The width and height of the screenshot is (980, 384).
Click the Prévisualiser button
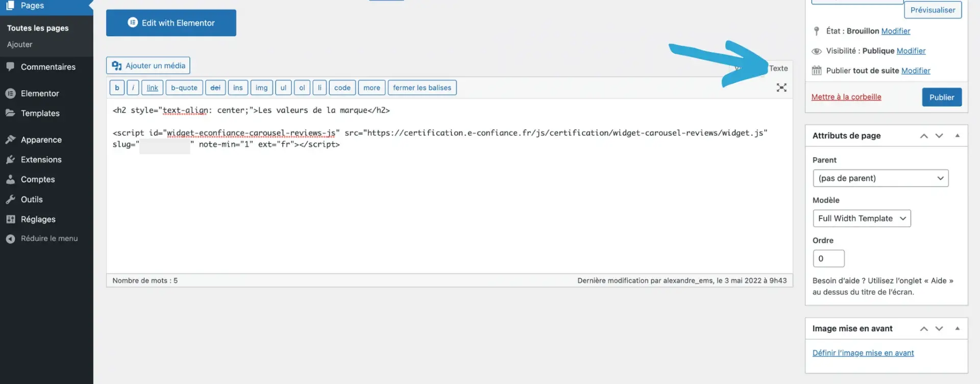click(x=933, y=10)
